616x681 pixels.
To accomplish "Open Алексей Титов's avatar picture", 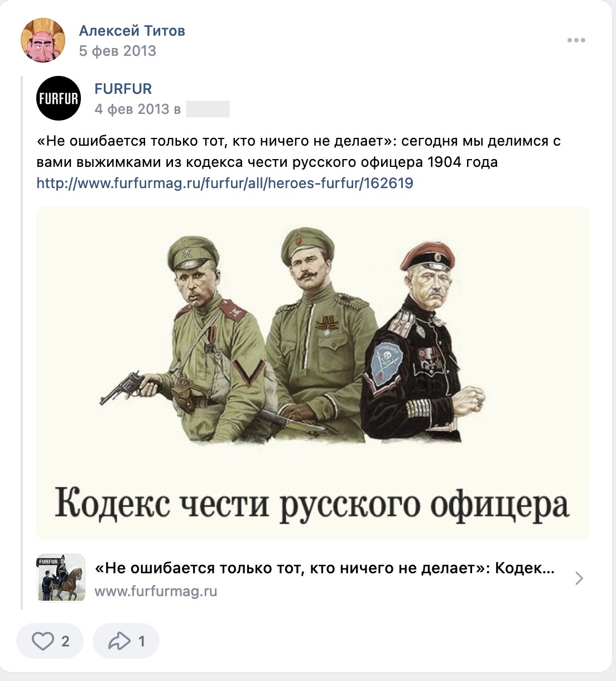I will [43, 40].
